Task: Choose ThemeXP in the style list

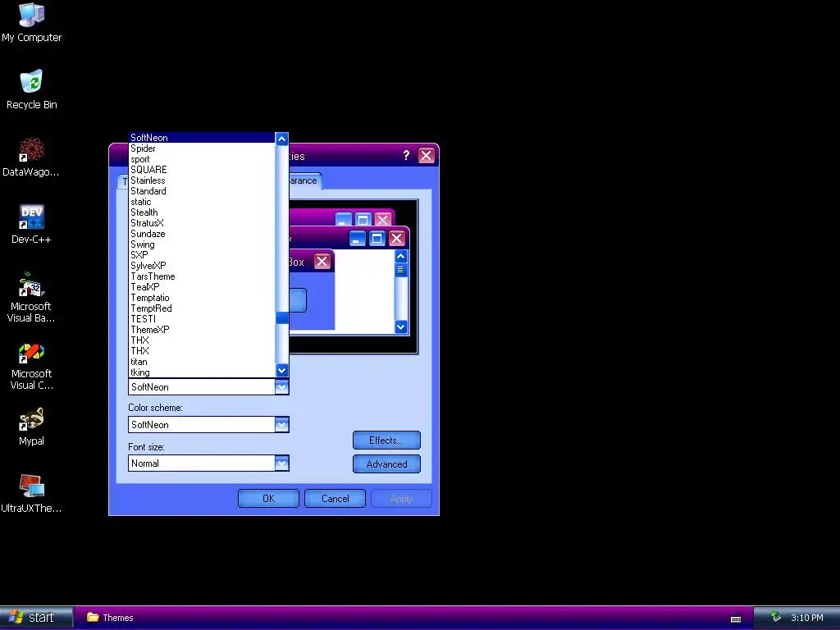Action: pos(202,330)
